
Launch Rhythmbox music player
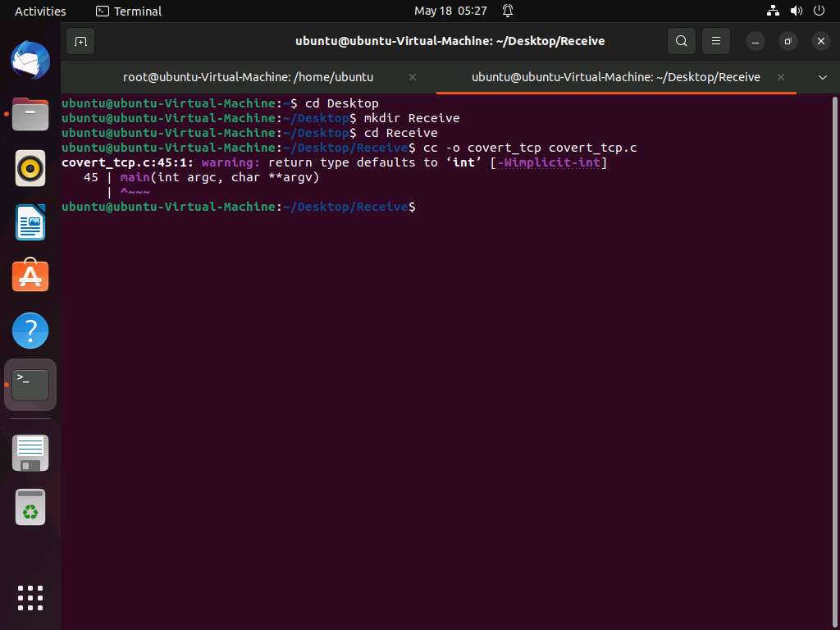[x=30, y=169]
